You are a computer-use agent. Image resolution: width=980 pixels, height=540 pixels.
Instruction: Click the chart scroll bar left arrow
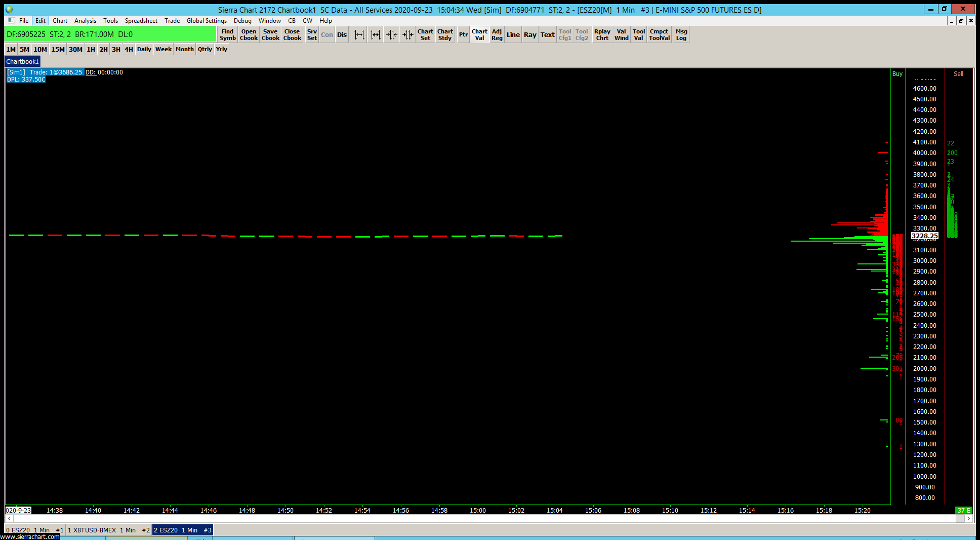click(9, 519)
